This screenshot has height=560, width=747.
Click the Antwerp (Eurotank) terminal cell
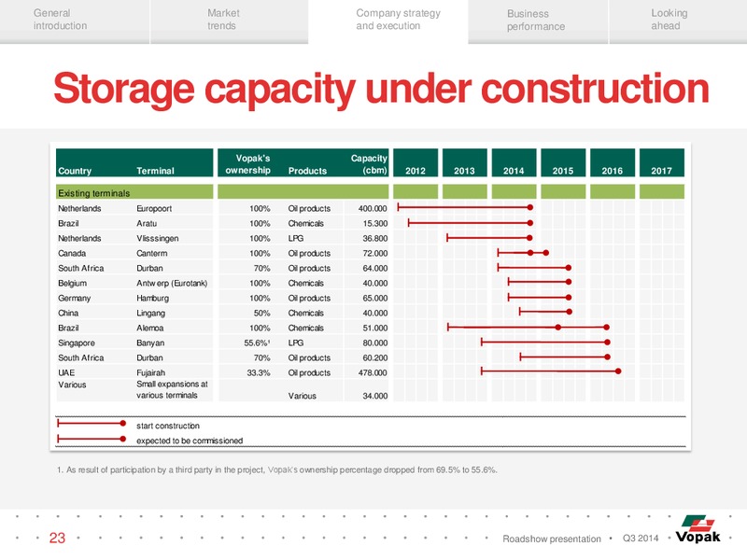172,284
